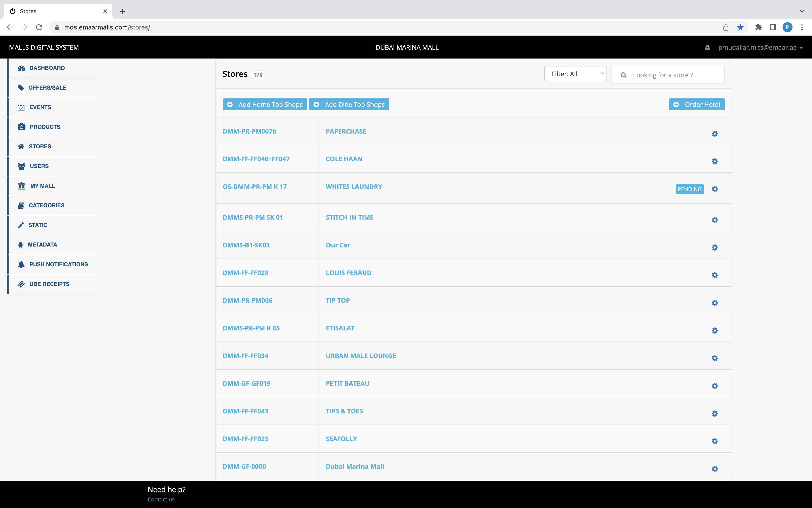Screen dimensions: 812x508
Task: Open the SEAFOLLY store link
Action: (x=341, y=439)
